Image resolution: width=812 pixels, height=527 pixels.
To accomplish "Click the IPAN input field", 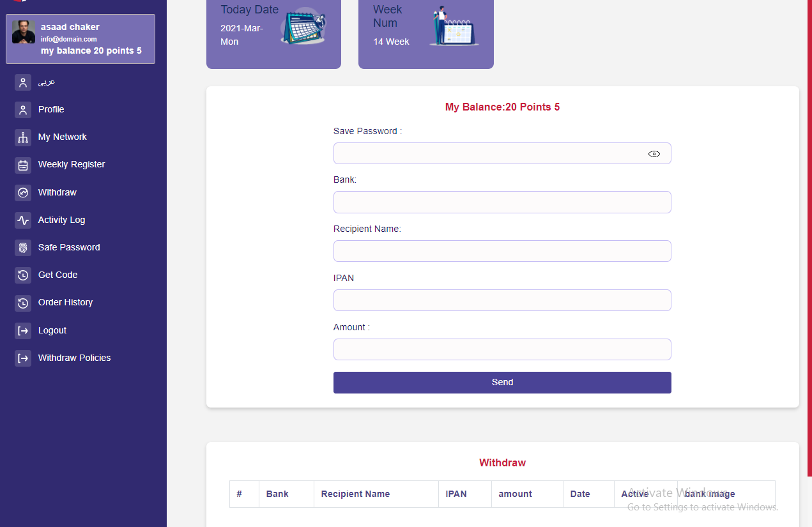I will coord(502,300).
